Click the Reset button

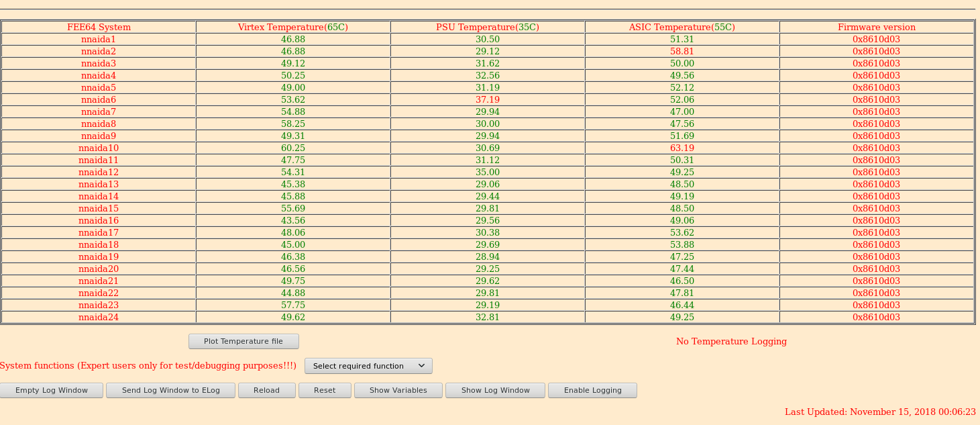coord(325,390)
